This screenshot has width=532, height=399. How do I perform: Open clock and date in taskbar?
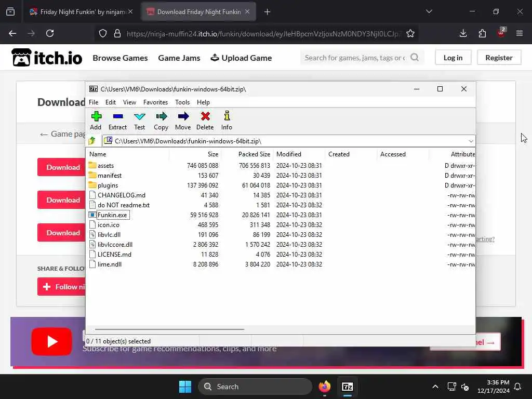click(x=494, y=387)
